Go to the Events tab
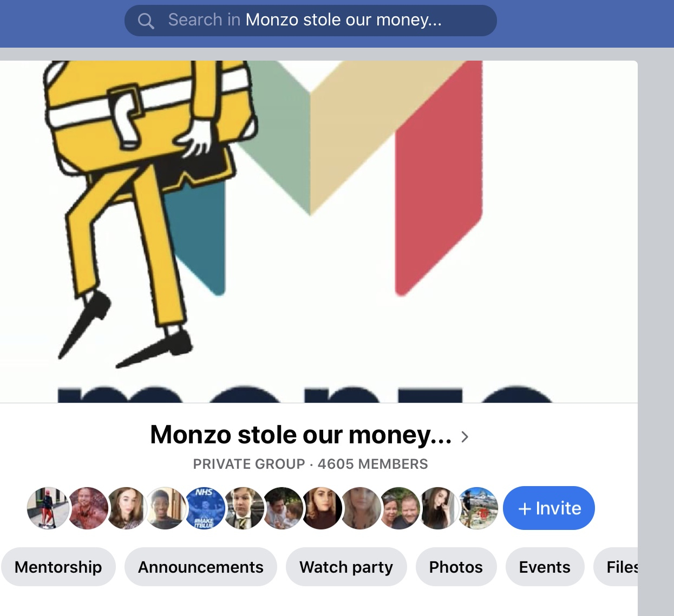The height and width of the screenshot is (616, 674). tap(545, 567)
